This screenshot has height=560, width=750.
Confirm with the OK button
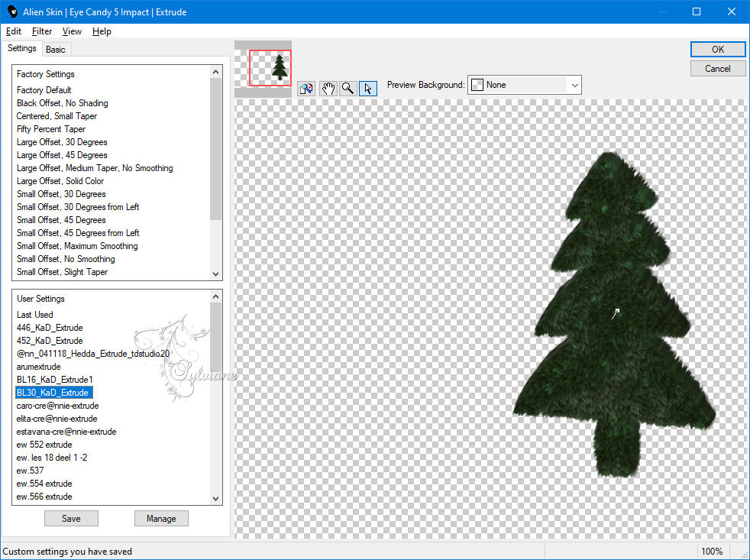click(x=717, y=50)
